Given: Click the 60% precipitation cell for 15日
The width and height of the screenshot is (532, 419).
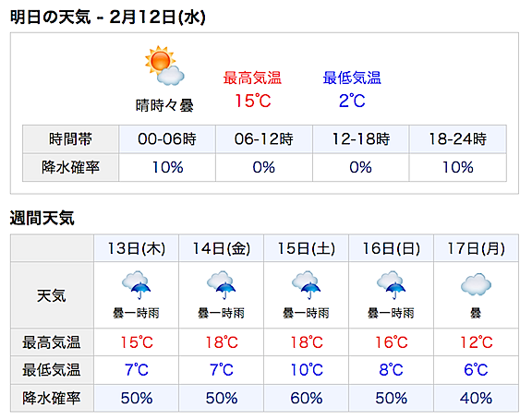Looking at the screenshot, I should [306, 398].
